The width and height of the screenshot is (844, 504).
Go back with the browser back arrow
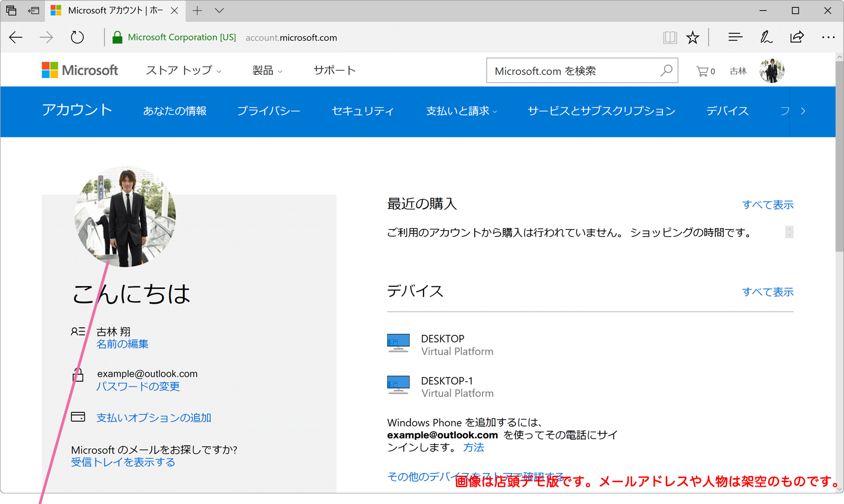(x=16, y=37)
